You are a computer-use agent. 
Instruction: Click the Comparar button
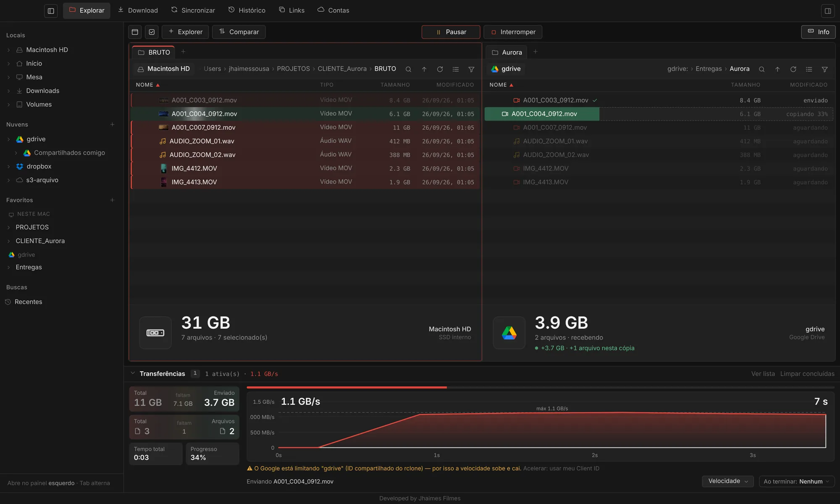(x=239, y=32)
